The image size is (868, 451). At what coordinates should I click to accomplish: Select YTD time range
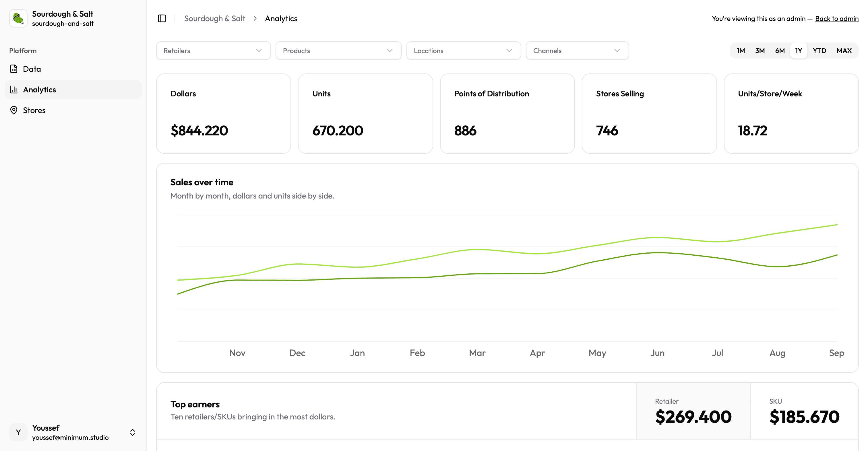(x=819, y=50)
